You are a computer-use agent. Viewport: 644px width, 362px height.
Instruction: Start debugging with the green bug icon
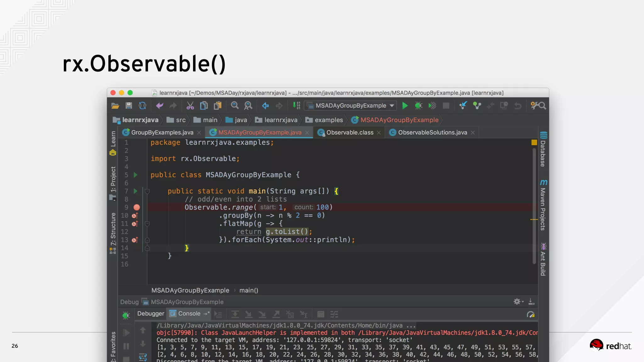419,106
